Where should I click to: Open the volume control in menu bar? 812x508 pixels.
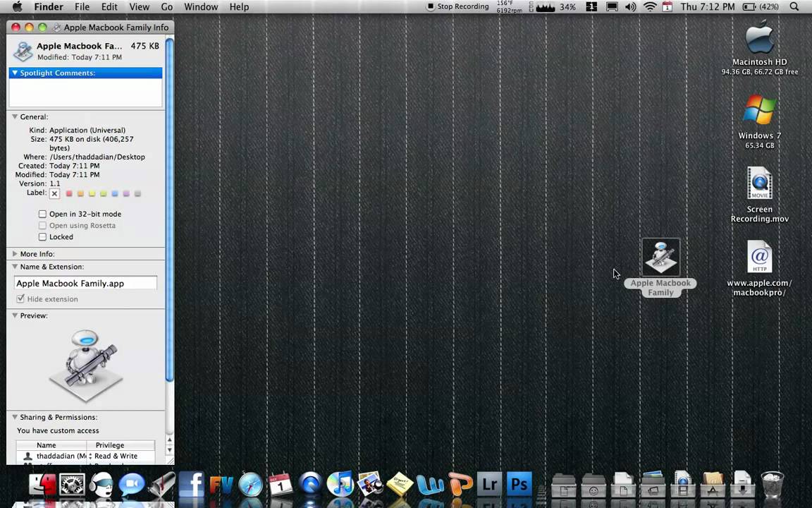(630, 7)
